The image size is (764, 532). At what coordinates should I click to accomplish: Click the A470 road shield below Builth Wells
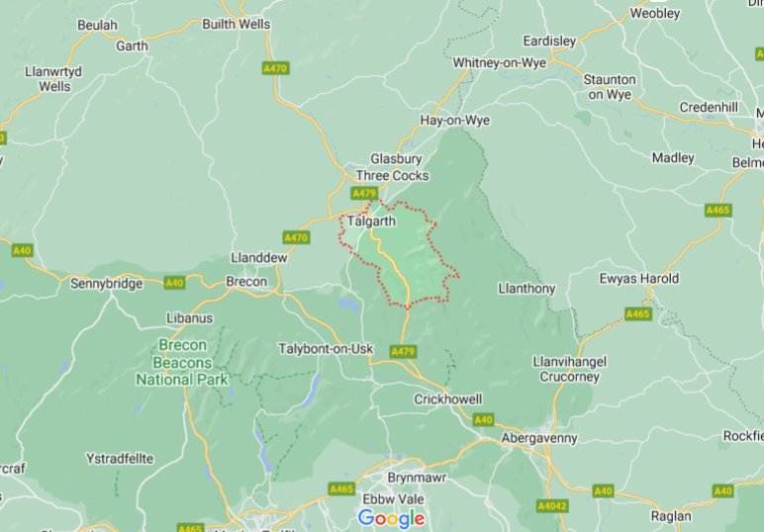275,68
